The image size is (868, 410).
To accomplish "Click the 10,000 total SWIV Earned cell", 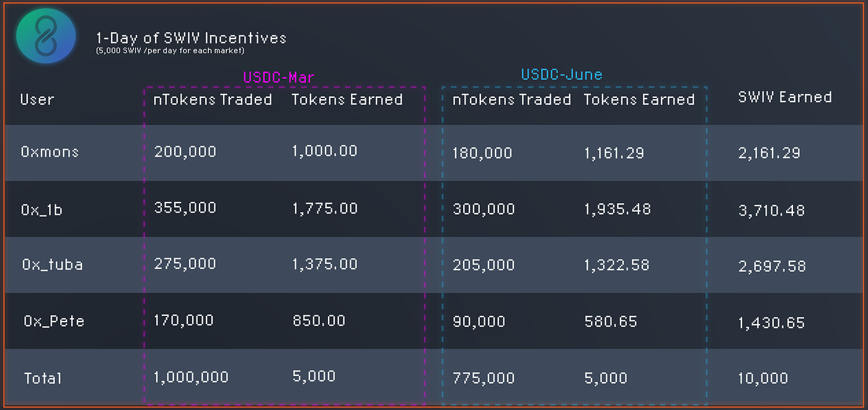I will pyautogui.click(x=763, y=378).
